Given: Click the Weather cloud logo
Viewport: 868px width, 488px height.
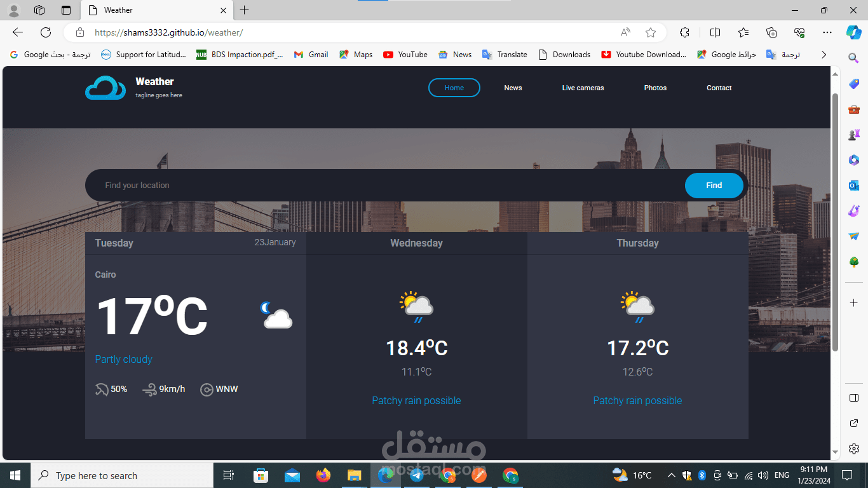Looking at the screenshot, I should [105, 88].
